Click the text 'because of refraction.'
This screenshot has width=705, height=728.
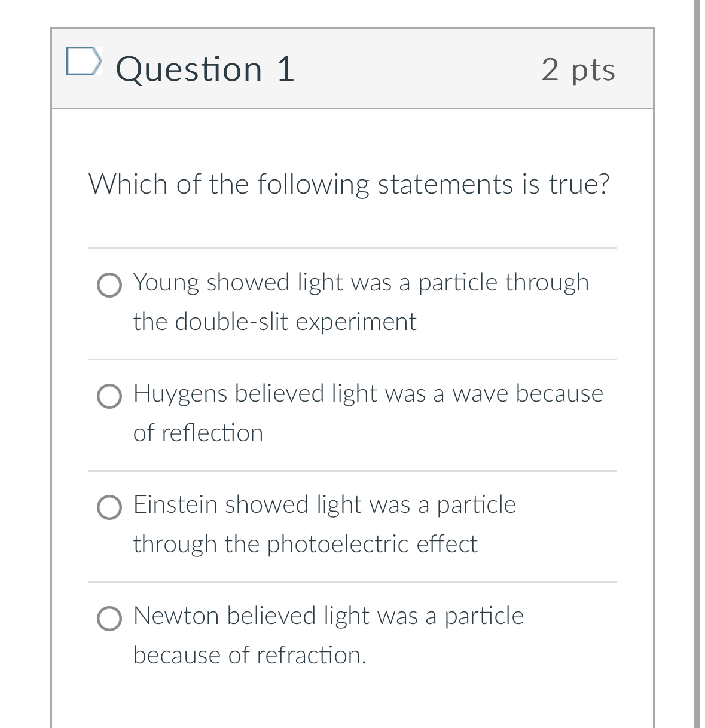pyautogui.click(x=249, y=656)
